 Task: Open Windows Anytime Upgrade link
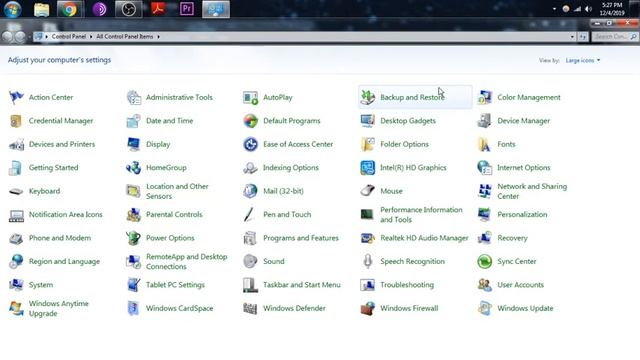59,309
